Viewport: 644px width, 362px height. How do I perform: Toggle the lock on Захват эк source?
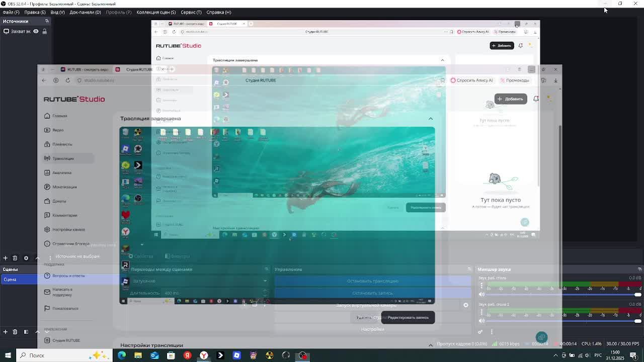[44, 31]
